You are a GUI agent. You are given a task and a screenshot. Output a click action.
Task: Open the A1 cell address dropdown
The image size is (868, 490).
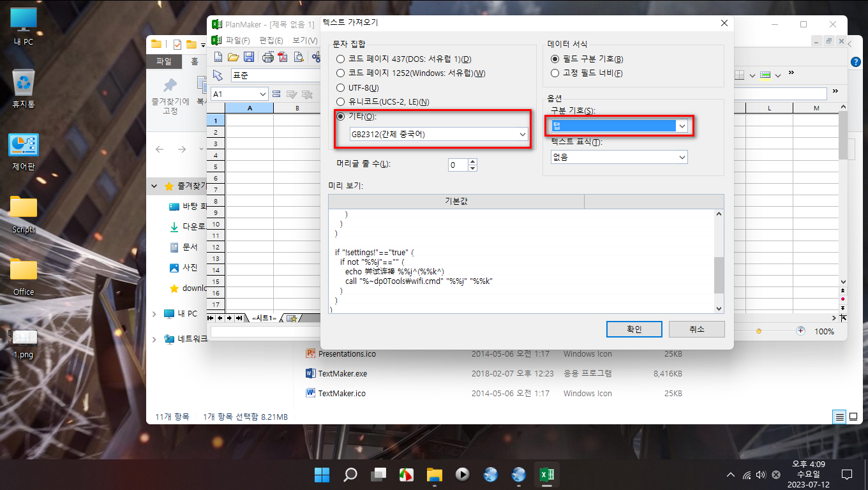(264, 94)
